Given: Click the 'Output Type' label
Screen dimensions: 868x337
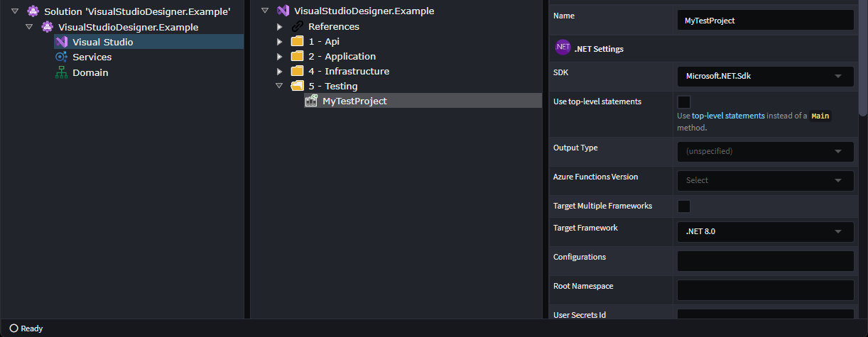Looking at the screenshot, I should pos(575,148).
